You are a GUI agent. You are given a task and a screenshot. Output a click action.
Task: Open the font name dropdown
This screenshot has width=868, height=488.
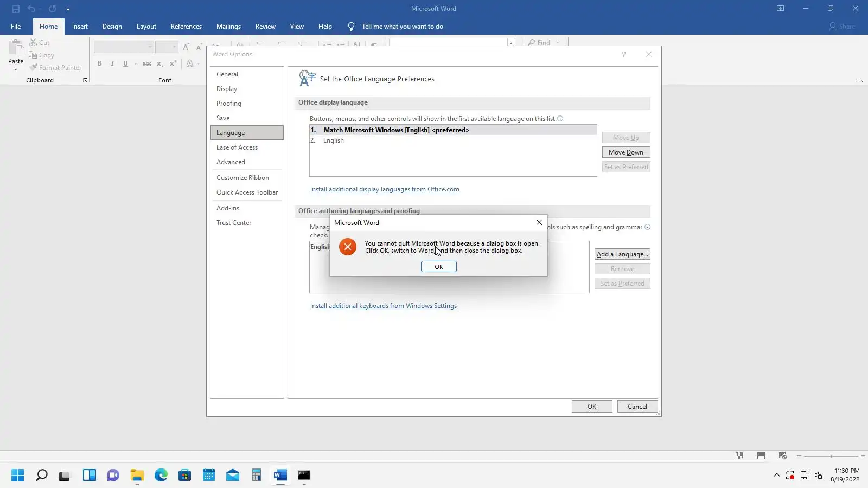click(150, 47)
